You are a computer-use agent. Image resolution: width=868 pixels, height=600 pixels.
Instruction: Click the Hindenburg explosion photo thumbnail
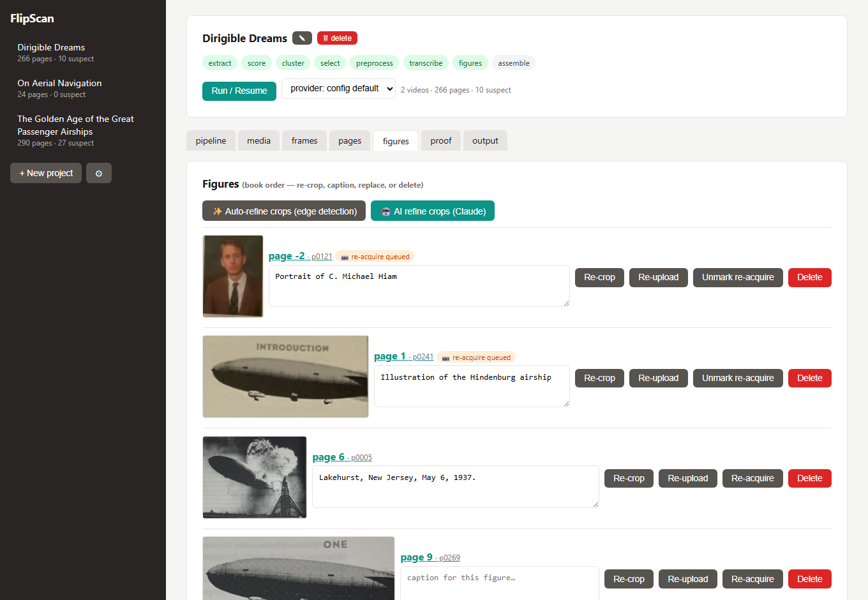pos(255,477)
